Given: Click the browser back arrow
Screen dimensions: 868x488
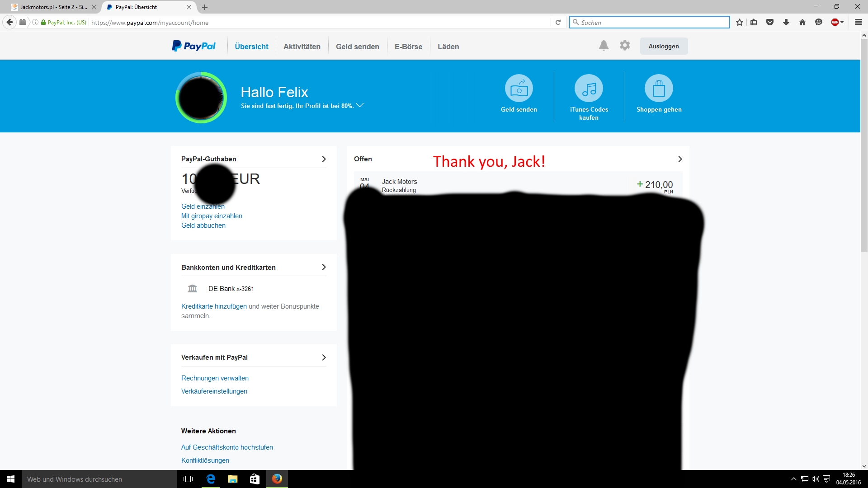Looking at the screenshot, I should [x=9, y=22].
